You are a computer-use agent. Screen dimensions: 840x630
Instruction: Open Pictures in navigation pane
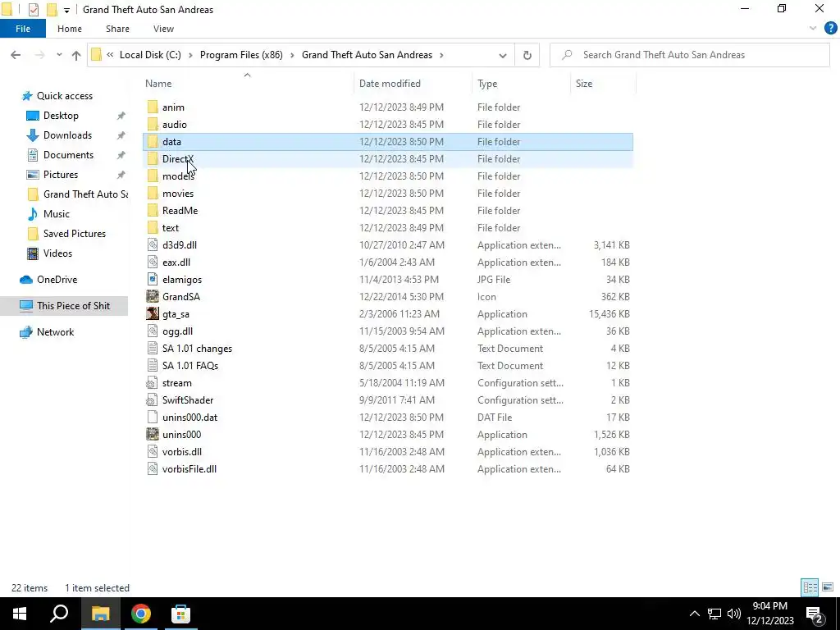click(x=61, y=175)
